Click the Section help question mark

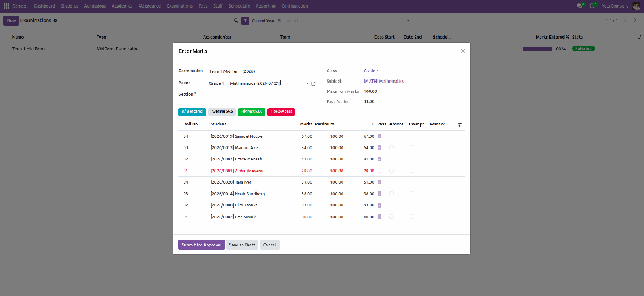[195, 93]
